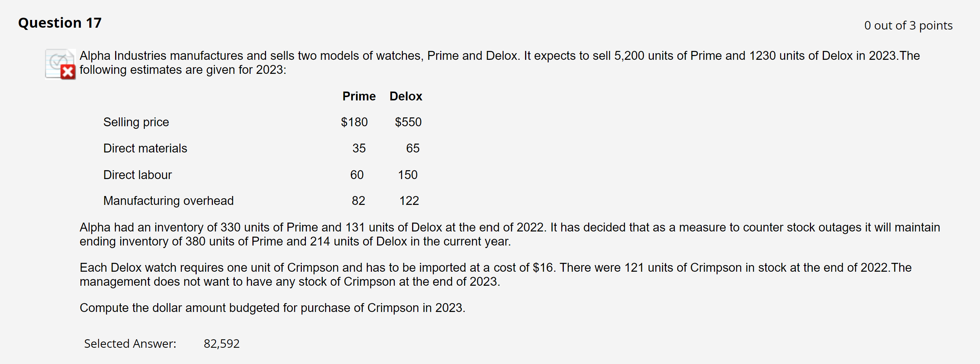Click the Question 17 heading
Screen dimensions: 980x364
tap(60, 23)
